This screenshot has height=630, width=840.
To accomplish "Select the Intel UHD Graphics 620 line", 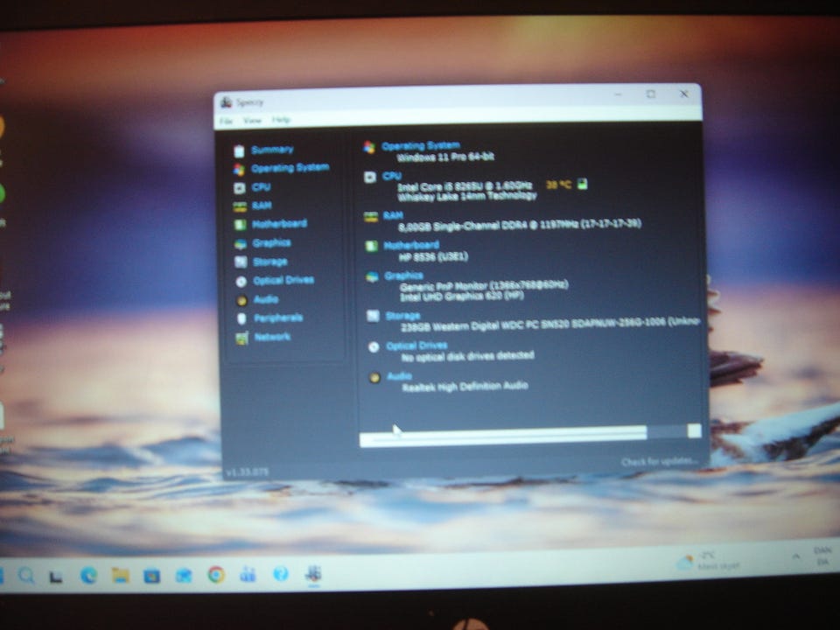I will point(462,296).
